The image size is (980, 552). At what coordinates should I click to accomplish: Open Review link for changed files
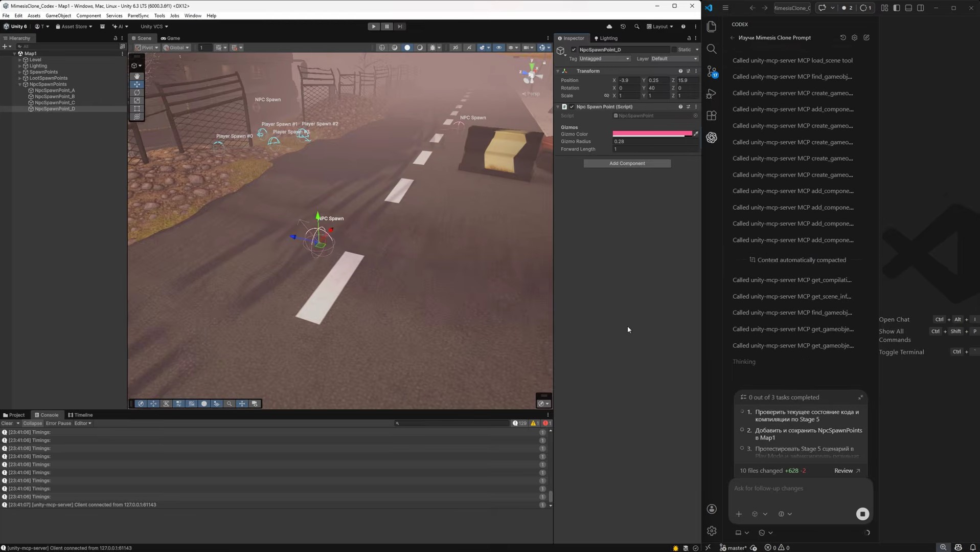pos(847,471)
